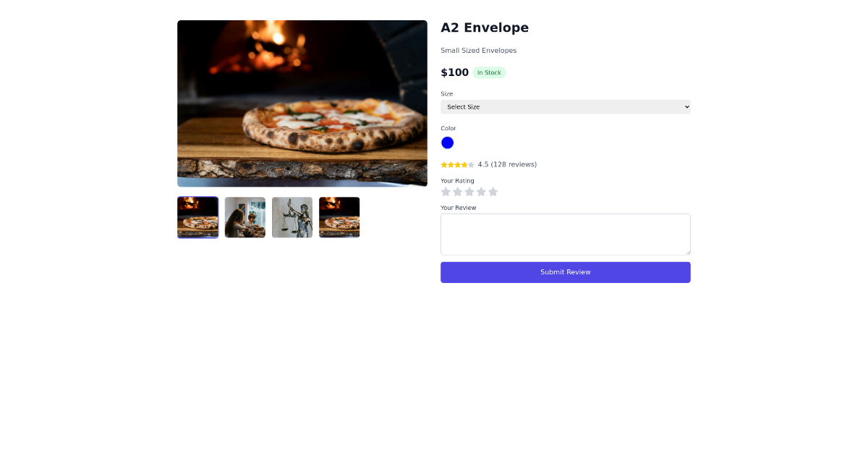Click the 4.5 (128 reviews) rating text
This screenshot has width=868, height=456.
(507, 164)
